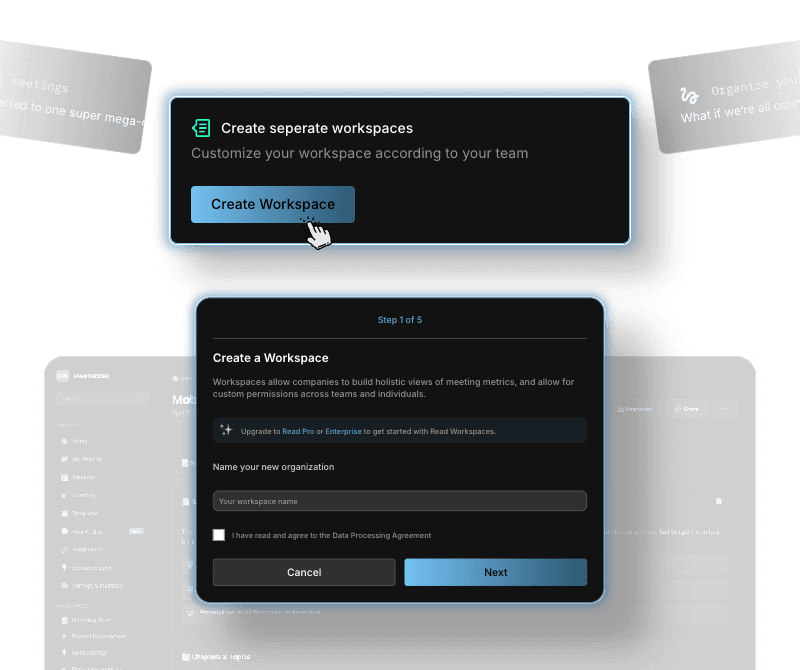Image resolution: width=800 pixels, height=670 pixels.
Task: Open the three-dots more menu in background
Action: coord(724,409)
